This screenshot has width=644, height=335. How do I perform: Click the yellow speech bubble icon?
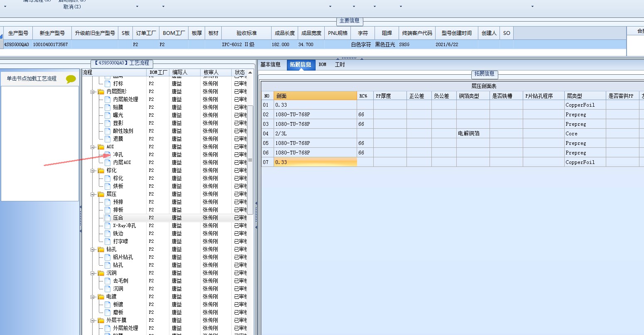pyautogui.click(x=71, y=78)
